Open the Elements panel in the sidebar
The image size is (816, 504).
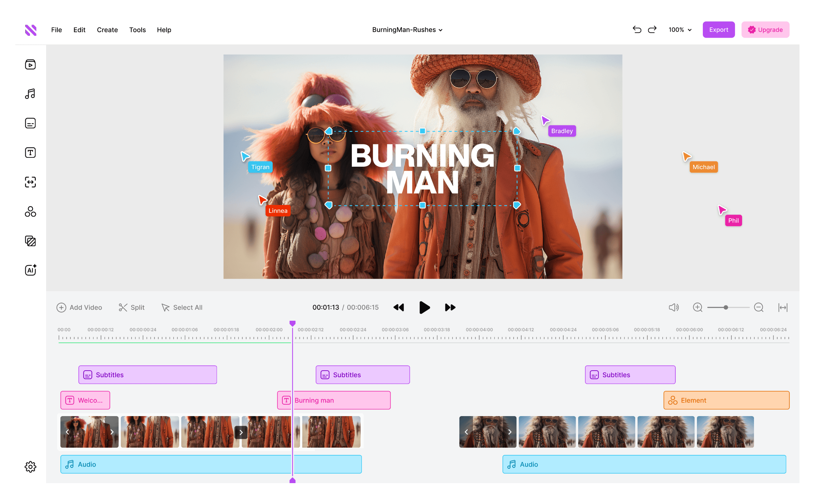(x=30, y=211)
